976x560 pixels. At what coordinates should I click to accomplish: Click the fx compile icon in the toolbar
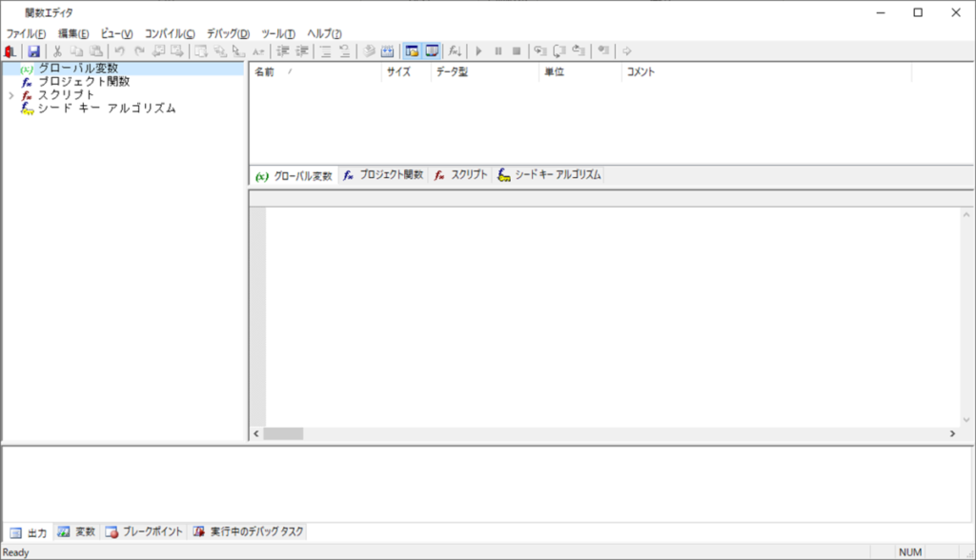point(456,50)
